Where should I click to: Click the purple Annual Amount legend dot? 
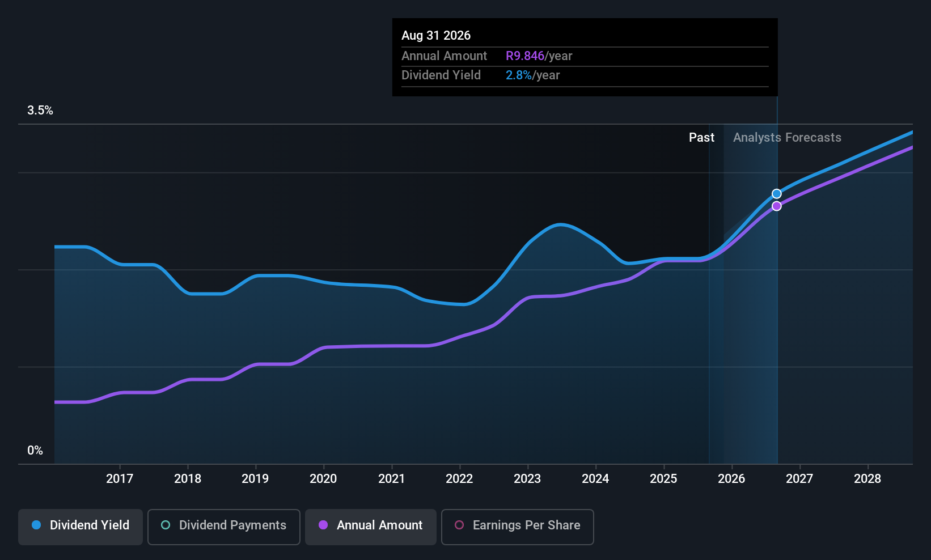[323, 525]
